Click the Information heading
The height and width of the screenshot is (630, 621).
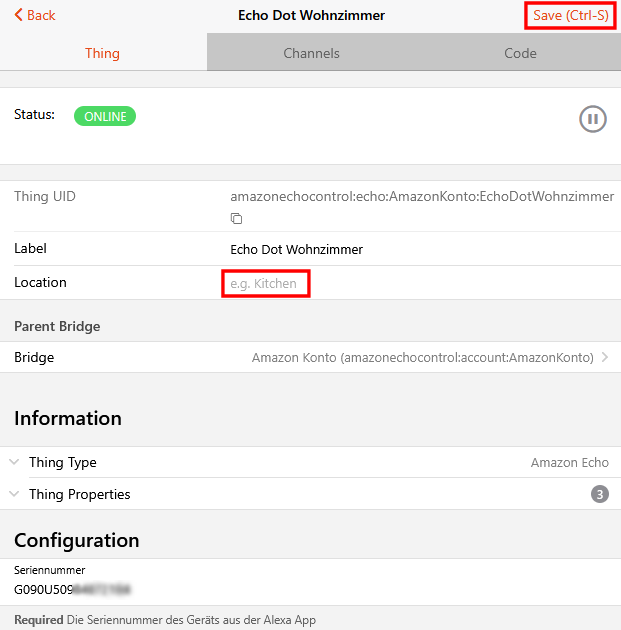68,418
